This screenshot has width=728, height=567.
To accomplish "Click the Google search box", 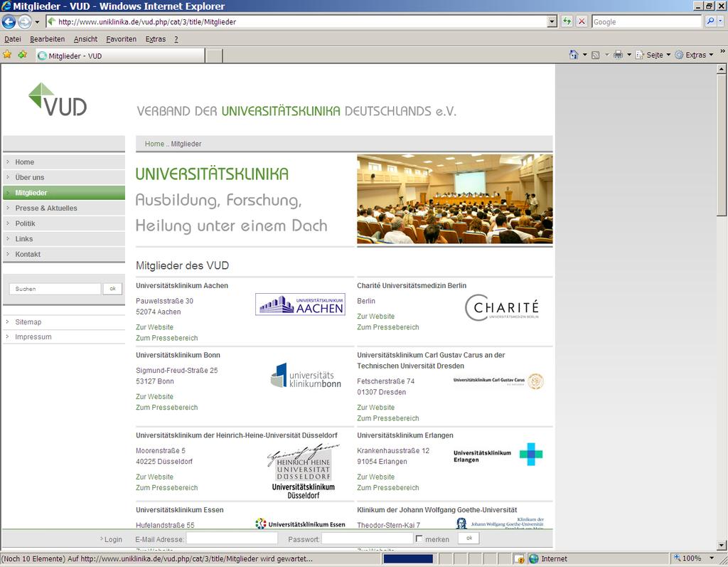I will click(x=647, y=21).
